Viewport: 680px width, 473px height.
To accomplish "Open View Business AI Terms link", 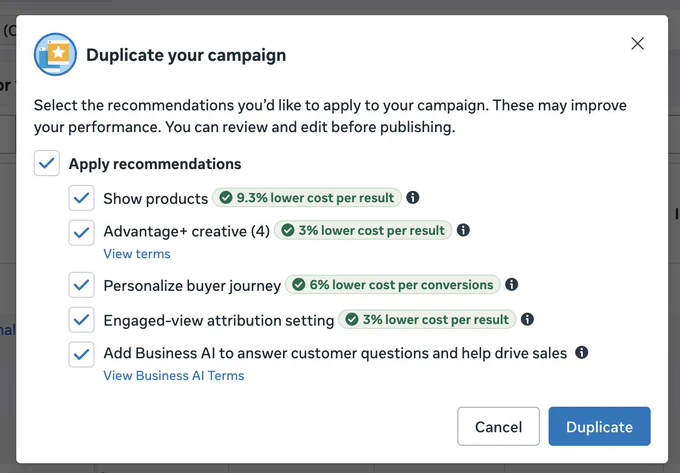I will [174, 375].
